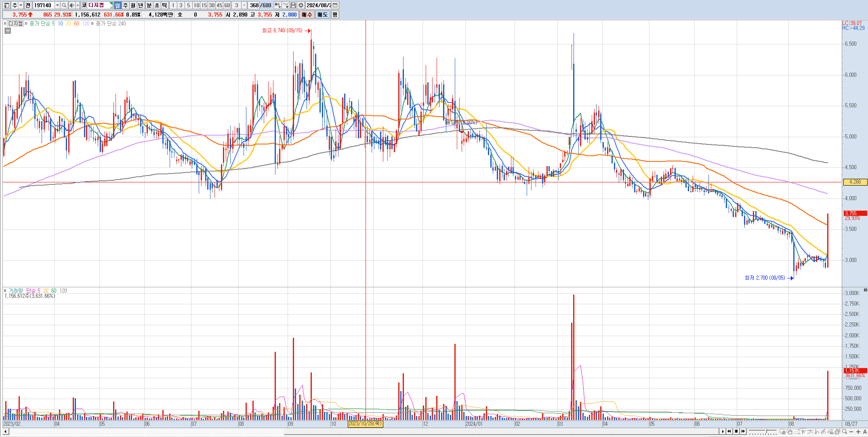
Task: Select the crosshair cursor tool
Action: coord(804,432)
